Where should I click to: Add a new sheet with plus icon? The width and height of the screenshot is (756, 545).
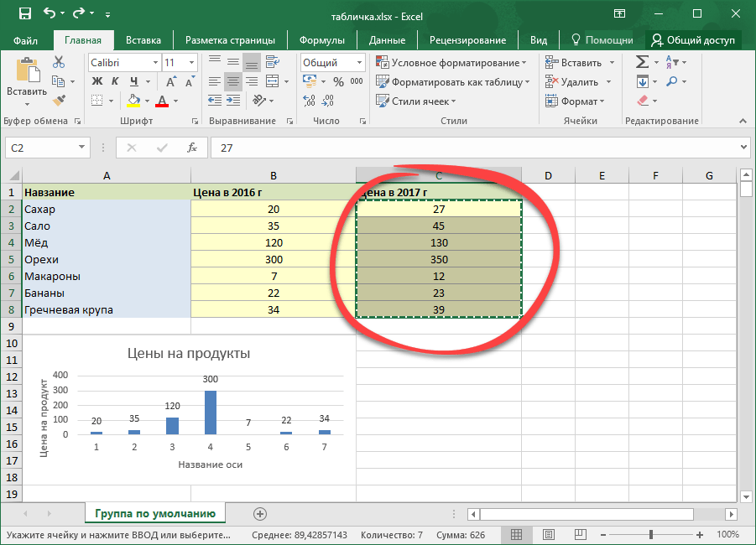click(260, 513)
